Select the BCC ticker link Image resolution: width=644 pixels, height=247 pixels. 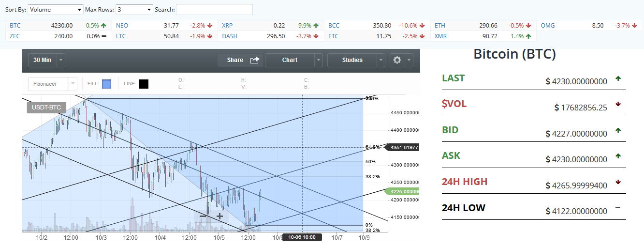pyautogui.click(x=334, y=26)
